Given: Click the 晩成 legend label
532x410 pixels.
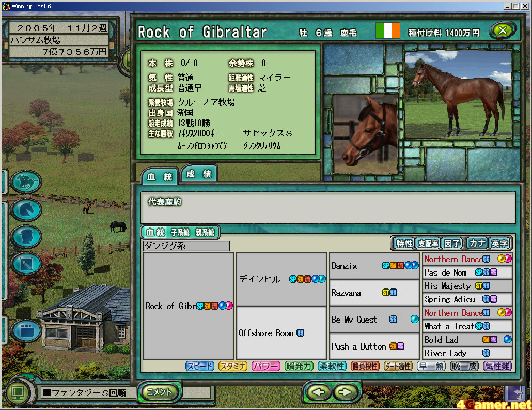Looking at the screenshot, I should 464,366.
